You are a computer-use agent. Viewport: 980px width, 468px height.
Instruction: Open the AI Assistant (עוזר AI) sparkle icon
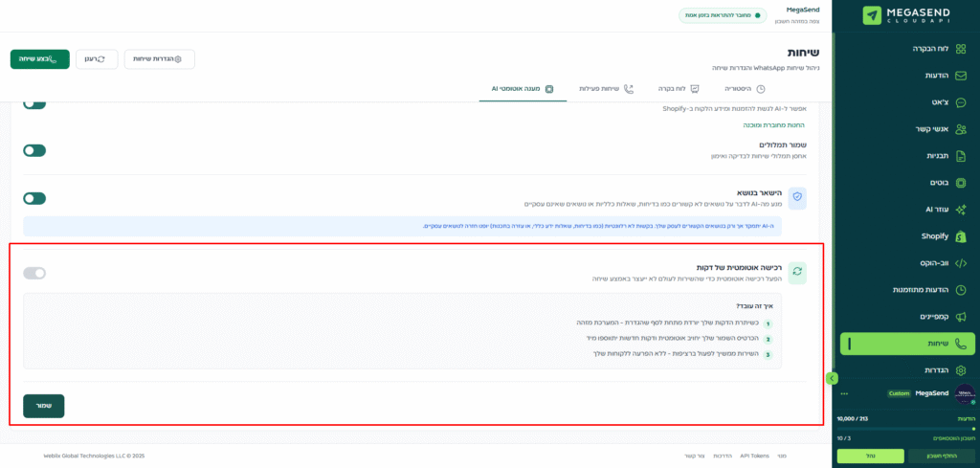point(961,210)
